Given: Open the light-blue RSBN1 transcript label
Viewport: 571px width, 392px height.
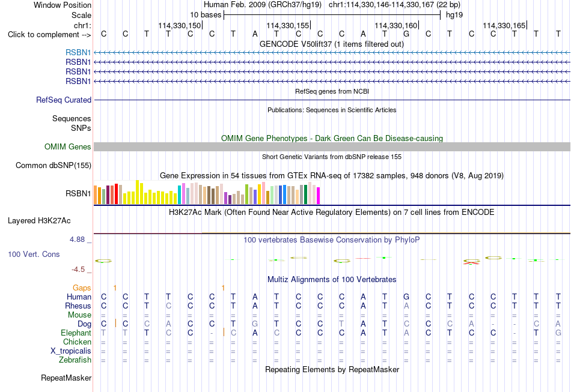Looking at the screenshot, I should coord(78,53).
